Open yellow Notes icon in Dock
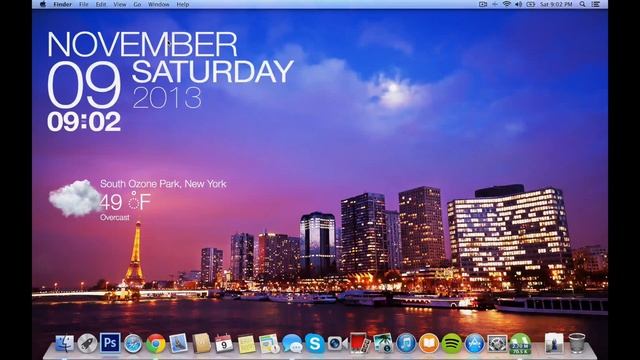Image resolution: width=640 pixels, height=360 pixels. click(x=247, y=344)
